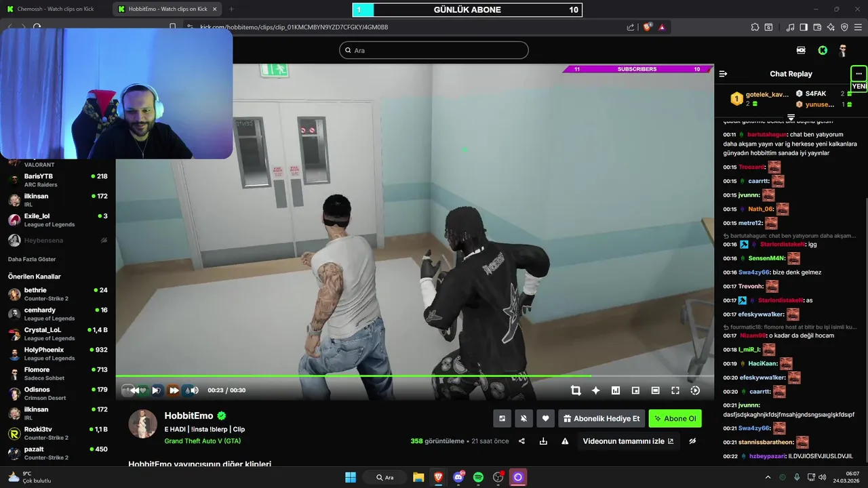Image resolution: width=868 pixels, height=488 pixels.
Task: Open playback settings circle icon in player
Action: point(695,390)
